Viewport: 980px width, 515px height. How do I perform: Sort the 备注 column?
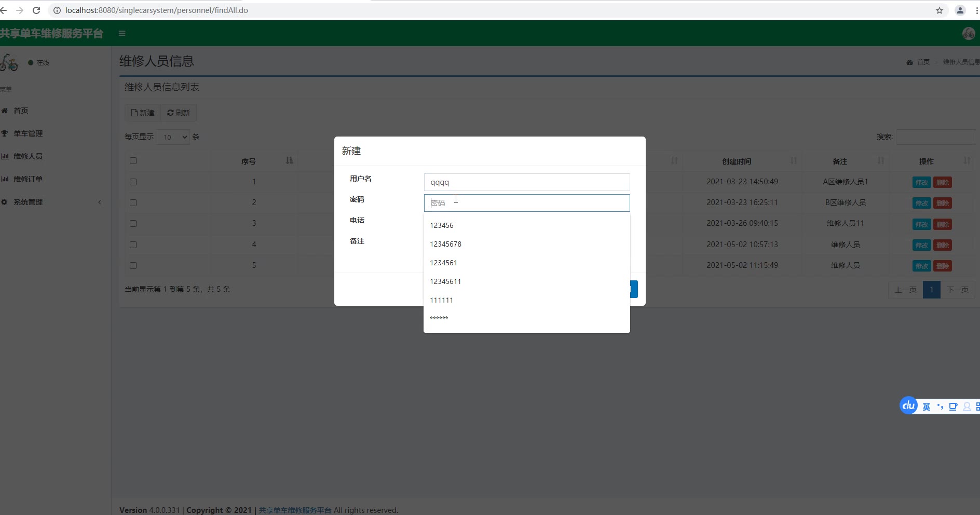click(x=881, y=161)
